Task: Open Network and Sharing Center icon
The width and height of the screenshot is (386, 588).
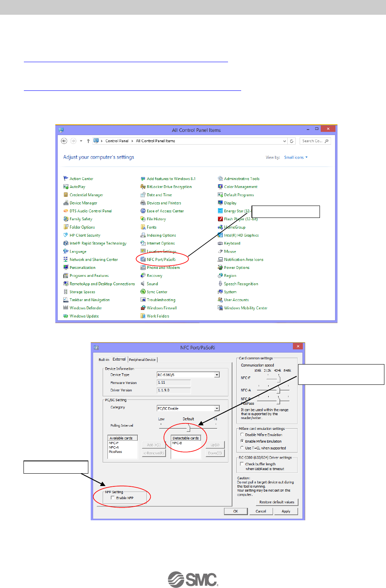Action: click(66, 259)
